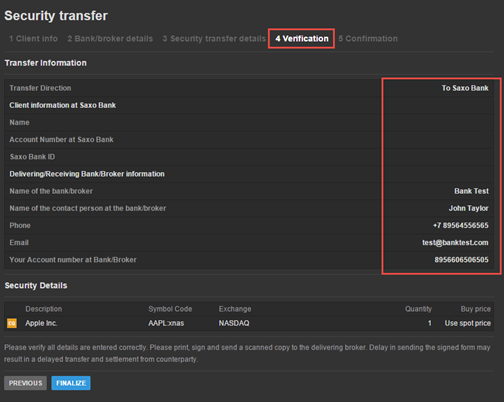Click the Quantity column header
The image size is (504, 402).
(x=418, y=309)
